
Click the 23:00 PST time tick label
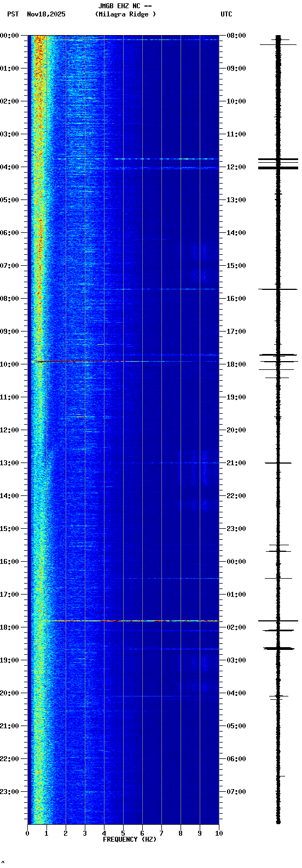click(9, 792)
